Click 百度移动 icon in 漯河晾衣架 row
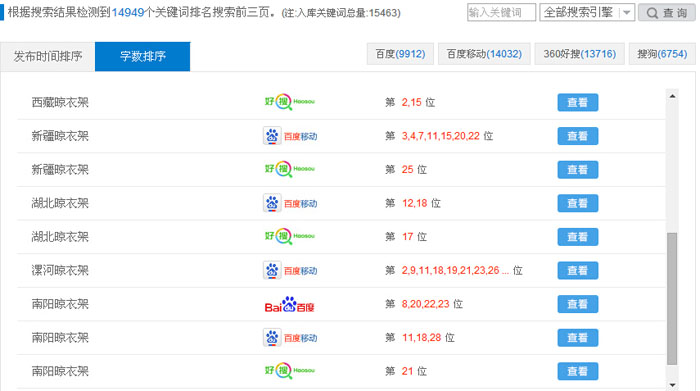The height and width of the screenshot is (391, 700). (290, 270)
